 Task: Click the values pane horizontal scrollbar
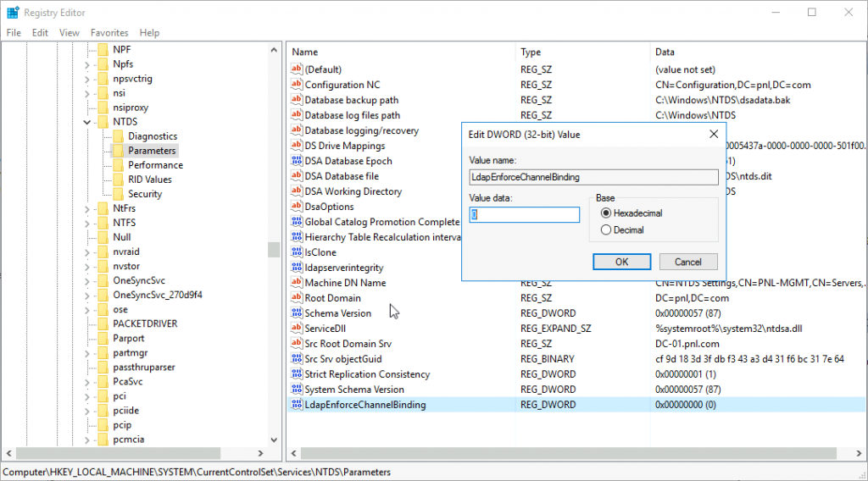coord(568,453)
